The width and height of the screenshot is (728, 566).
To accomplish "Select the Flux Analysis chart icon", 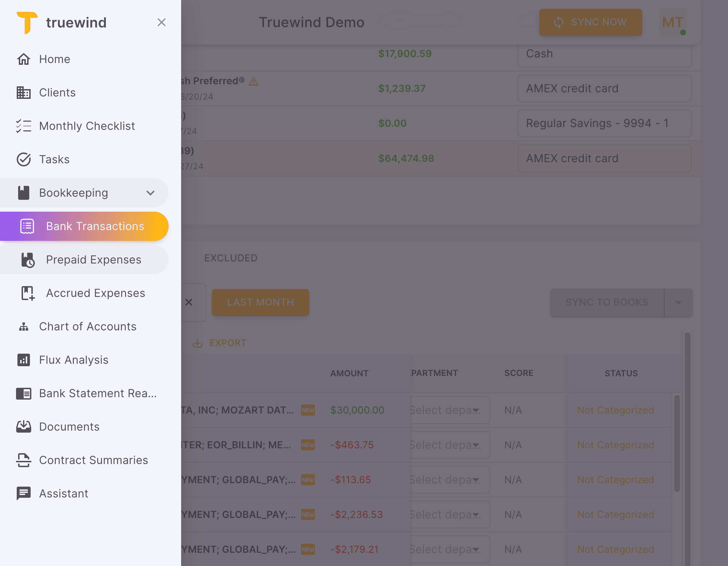I will pyautogui.click(x=23, y=360).
